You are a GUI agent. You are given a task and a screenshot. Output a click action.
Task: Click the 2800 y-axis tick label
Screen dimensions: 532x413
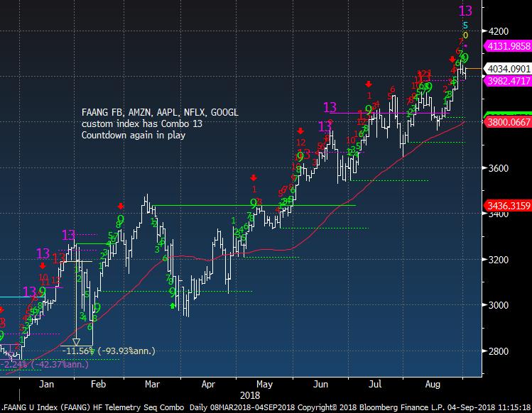[x=499, y=351]
